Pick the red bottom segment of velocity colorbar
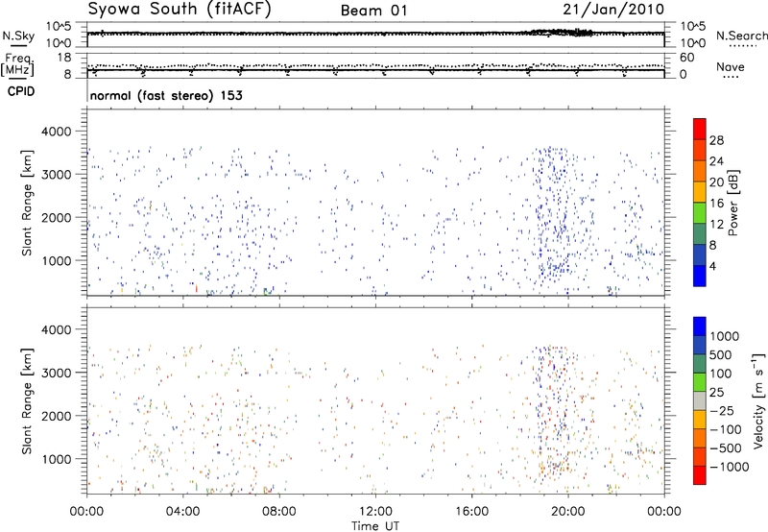 (700, 475)
